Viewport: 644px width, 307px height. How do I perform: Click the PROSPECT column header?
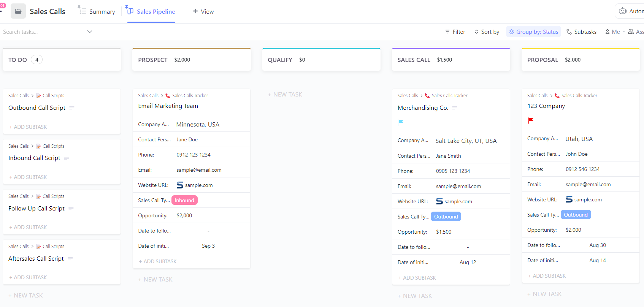point(191,60)
